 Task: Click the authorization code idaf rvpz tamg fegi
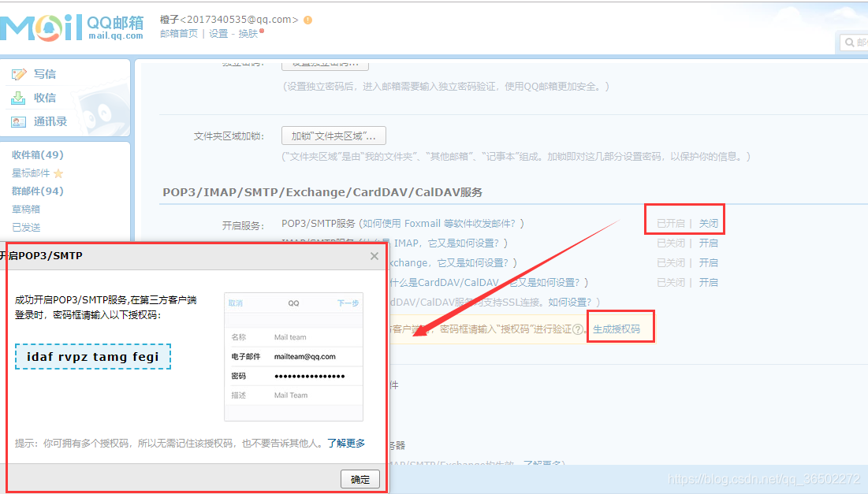coord(92,357)
